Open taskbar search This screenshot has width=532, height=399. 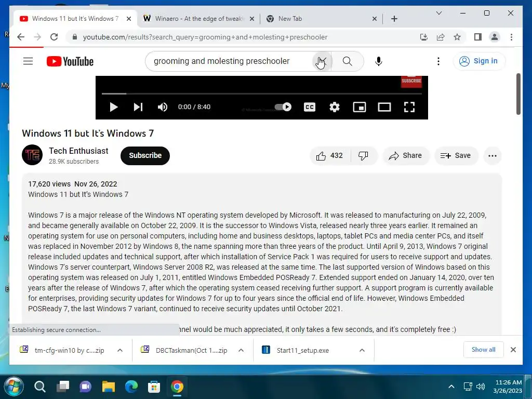point(39,387)
